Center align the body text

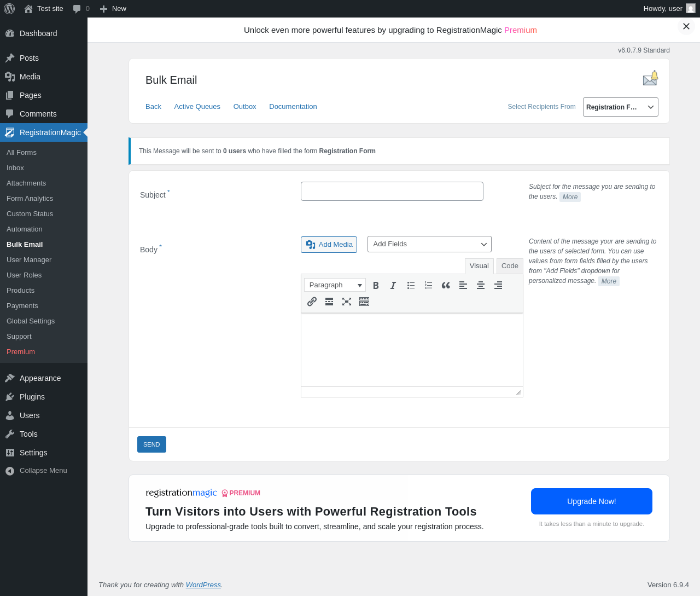[x=481, y=285]
